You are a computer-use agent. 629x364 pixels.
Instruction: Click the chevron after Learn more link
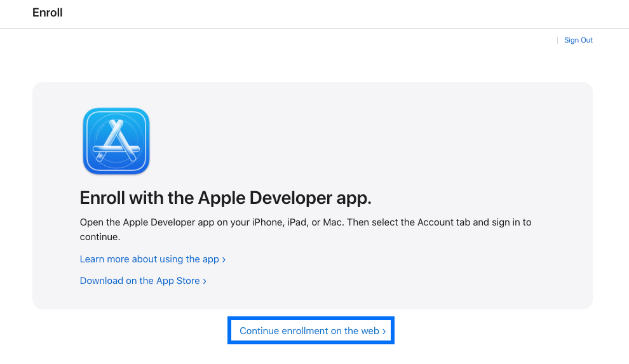[224, 260]
